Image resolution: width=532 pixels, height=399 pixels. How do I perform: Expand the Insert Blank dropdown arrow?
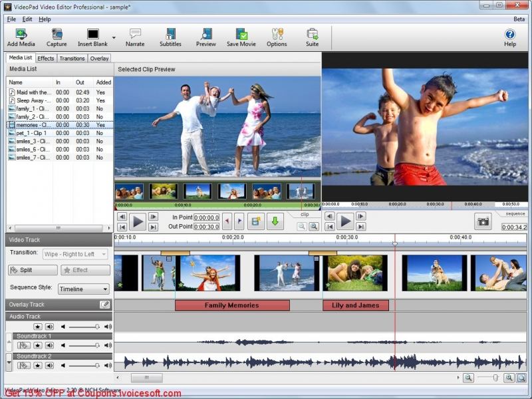point(114,37)
